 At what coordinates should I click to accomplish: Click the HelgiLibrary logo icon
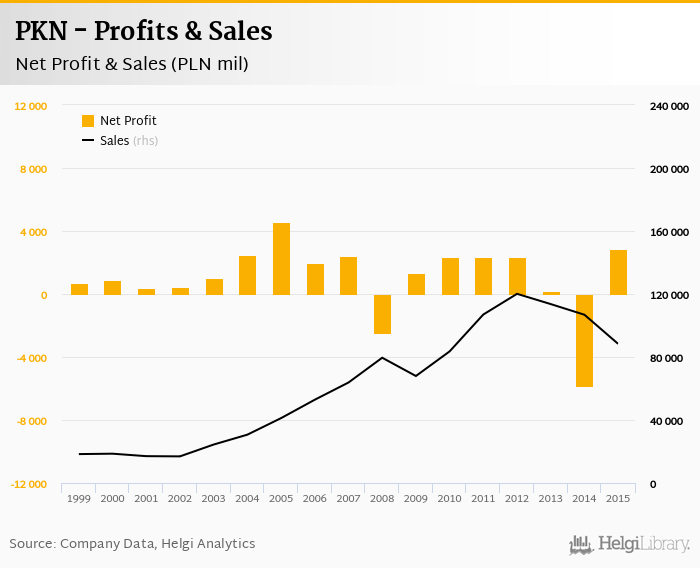582,544
